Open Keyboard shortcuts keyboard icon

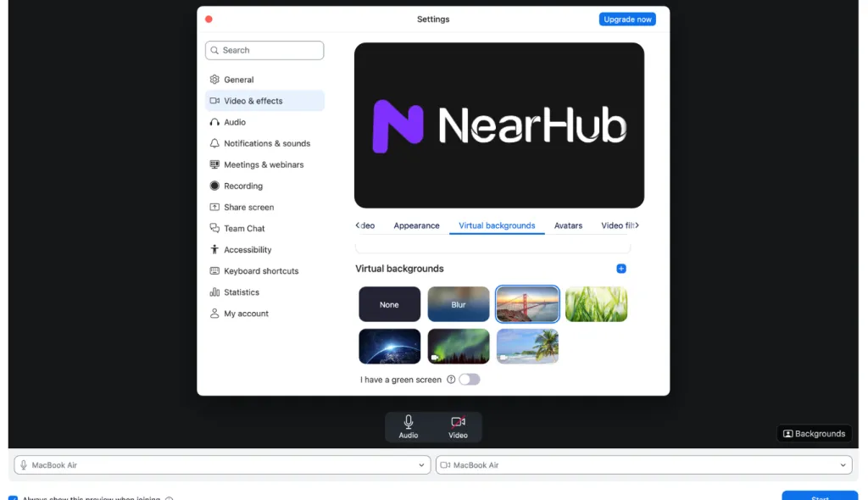pos(214,271)
